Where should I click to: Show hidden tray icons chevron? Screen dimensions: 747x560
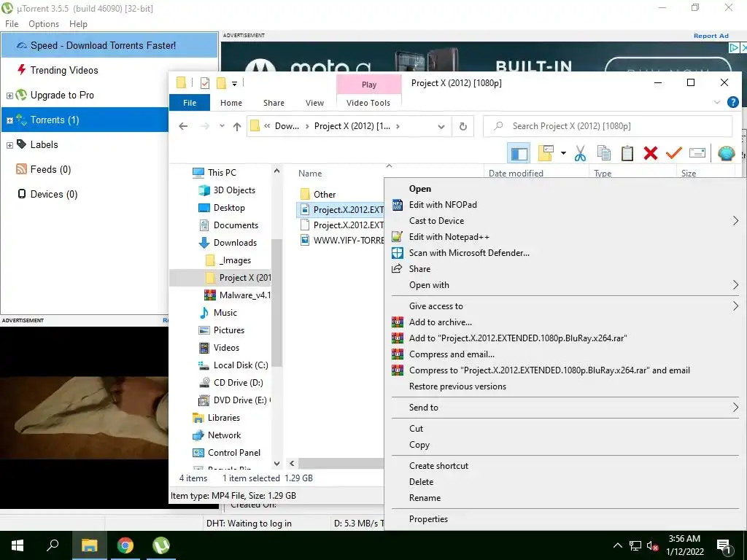[x=617, y=545]
